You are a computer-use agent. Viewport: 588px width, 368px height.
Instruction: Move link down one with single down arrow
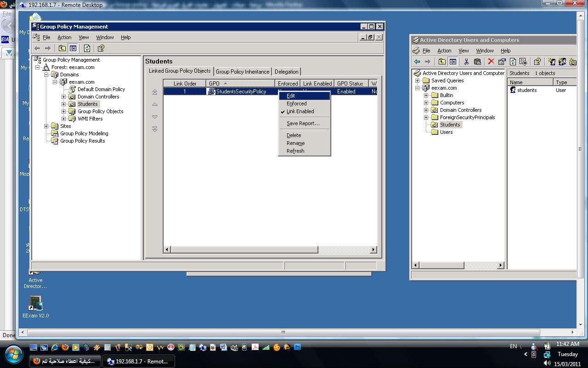tap(155, 117)
